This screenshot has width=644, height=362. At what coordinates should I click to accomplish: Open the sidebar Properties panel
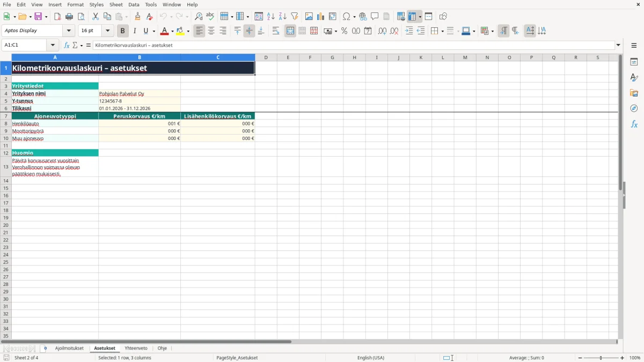coord(634,62)
